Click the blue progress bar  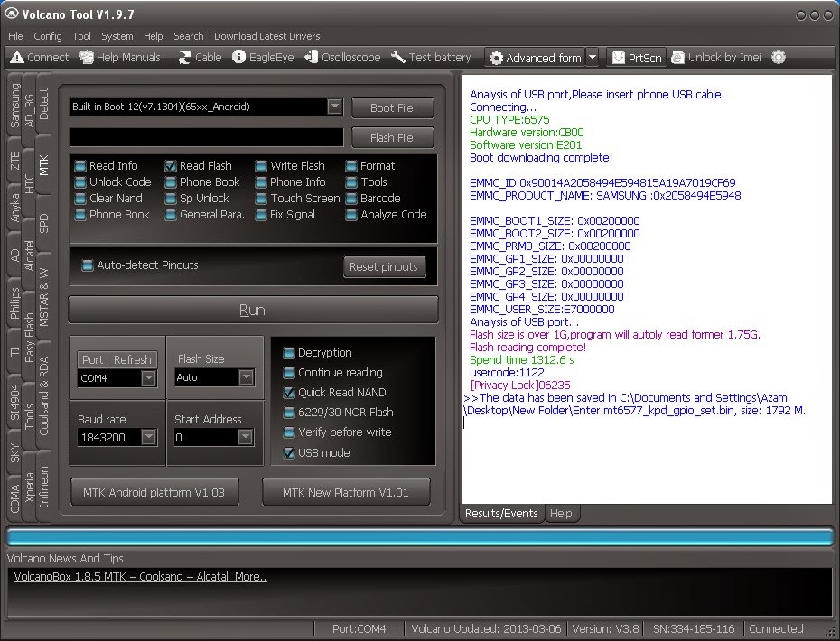420,537
